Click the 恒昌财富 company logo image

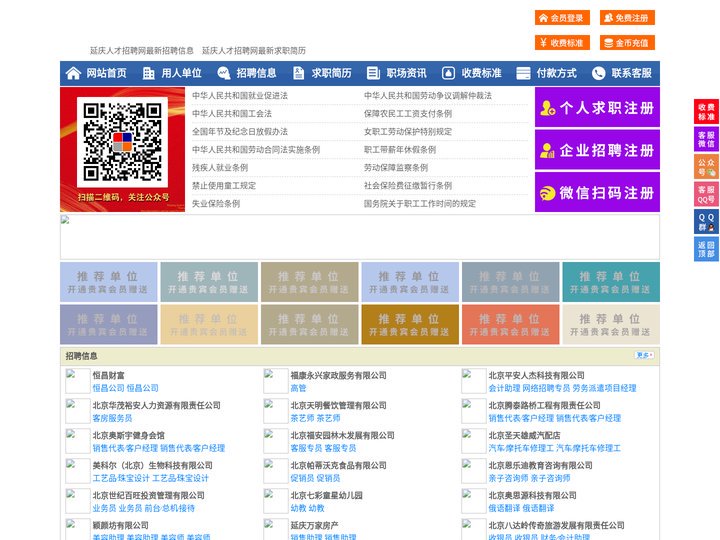tap(78, 381)
